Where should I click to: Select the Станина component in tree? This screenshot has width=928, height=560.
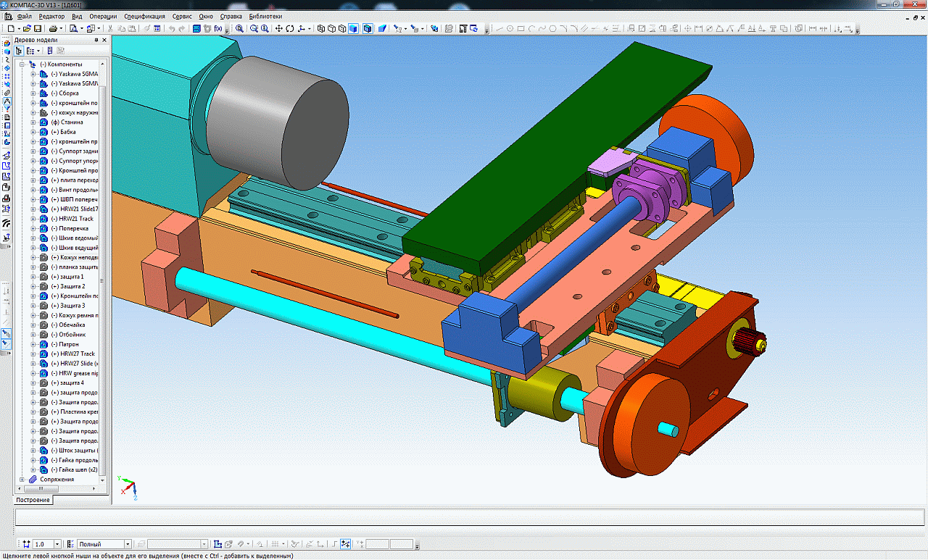pos(70,122)
